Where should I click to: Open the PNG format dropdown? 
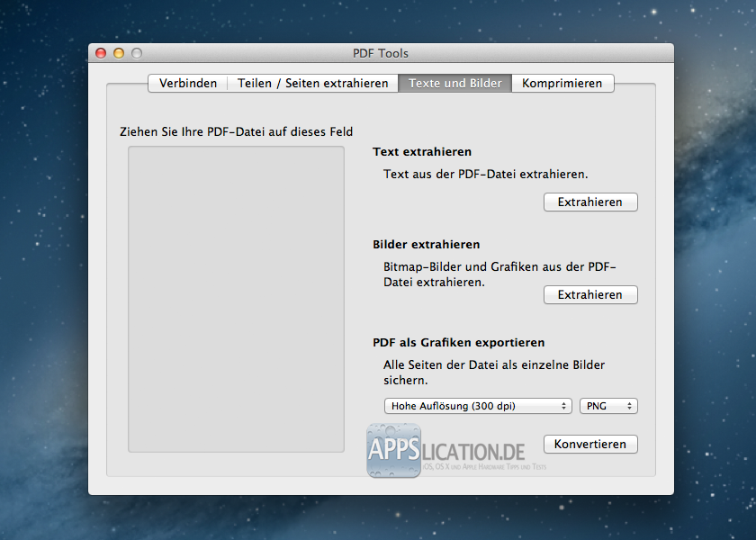608,406
